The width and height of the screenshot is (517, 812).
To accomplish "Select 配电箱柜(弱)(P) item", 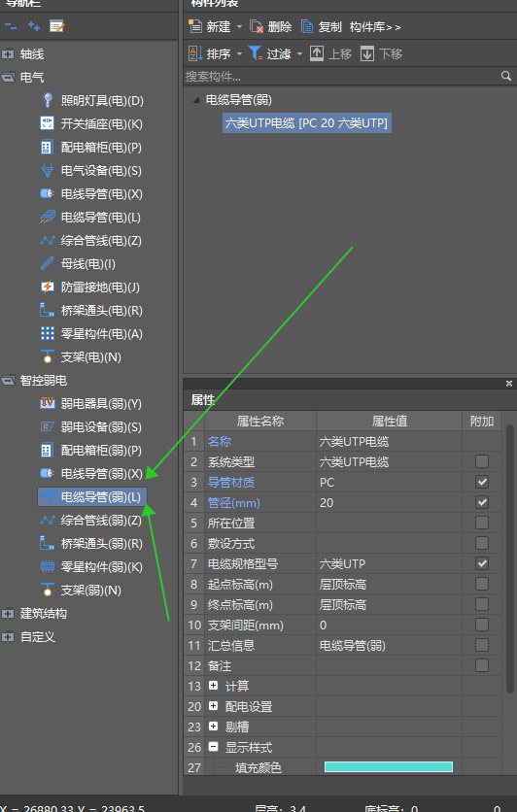I will click(x=91, y=450).
